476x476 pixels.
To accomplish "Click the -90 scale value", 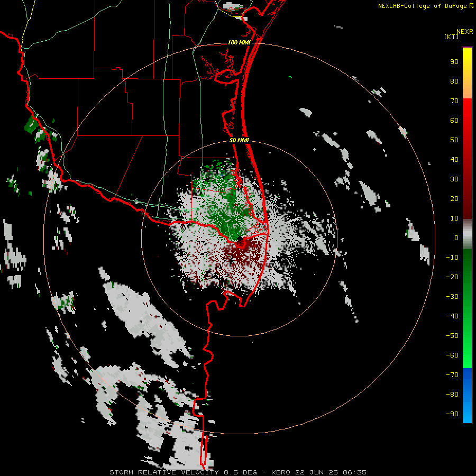I will pos(452,414).
